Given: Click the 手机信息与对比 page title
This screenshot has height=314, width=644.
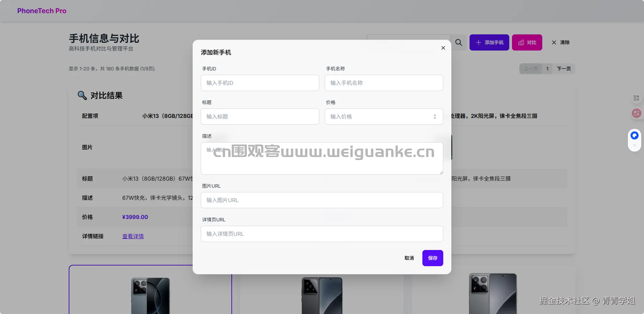Looking at the screenshot, I should coord(104,38).
